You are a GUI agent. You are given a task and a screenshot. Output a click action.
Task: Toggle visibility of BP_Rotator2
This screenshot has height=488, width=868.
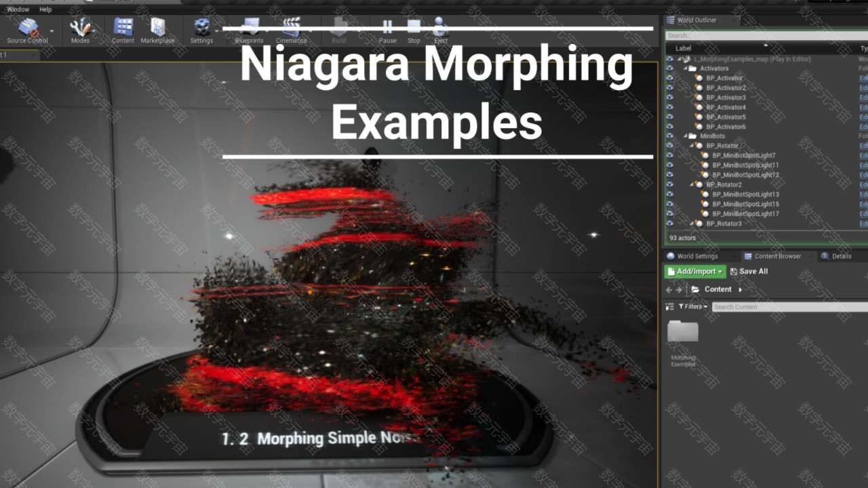(670, 184)
